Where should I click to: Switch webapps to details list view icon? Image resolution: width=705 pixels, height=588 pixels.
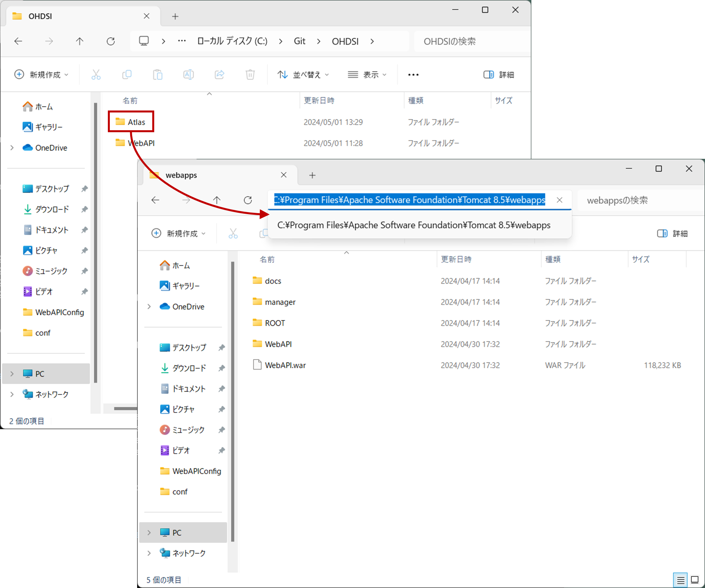click(x=680, y=580)
